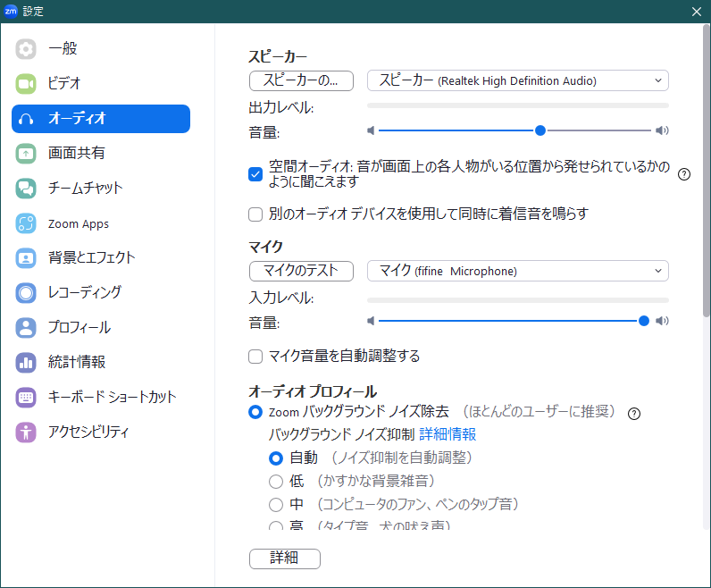Image resolution: width=711 pixels, height=588 pixels.
Task: Click the gear icon next to 一般
Action: pyautogui.click(x=26, y=49)
